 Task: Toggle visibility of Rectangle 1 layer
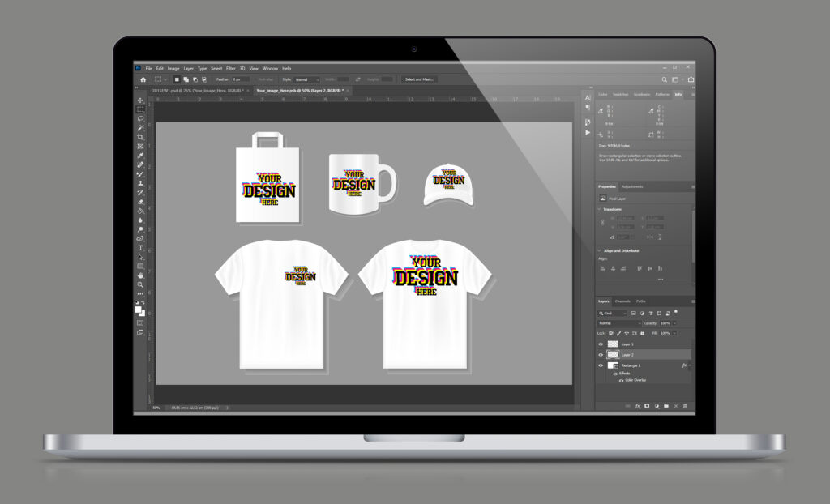[601, 365]
